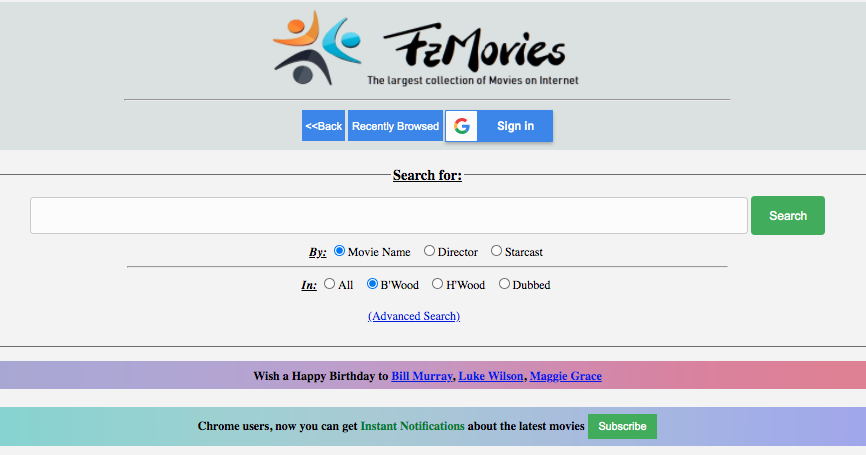The height and width of the screenshot is (455, 866).
Task: Click the FzMovies logo figures icon
Action: coord(317,48)
